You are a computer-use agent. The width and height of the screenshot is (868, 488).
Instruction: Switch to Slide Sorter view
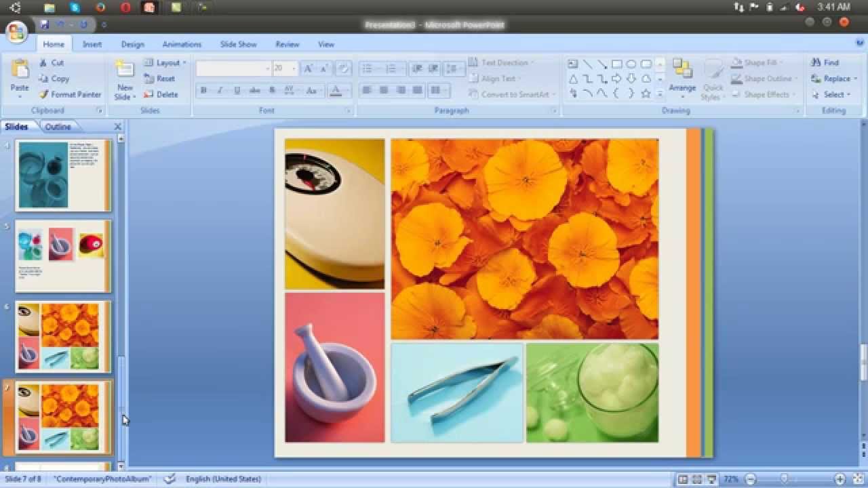(x=696, y=479)
